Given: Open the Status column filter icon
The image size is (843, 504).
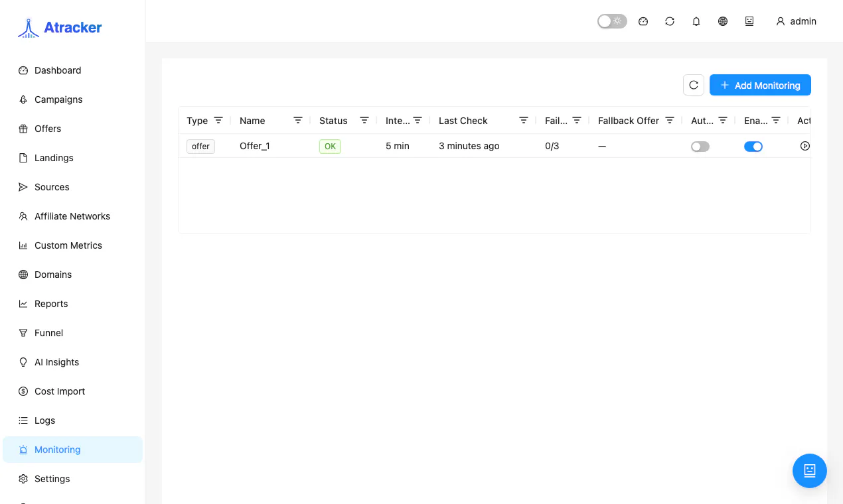Looking at the screenshot, I should [364, 120].
